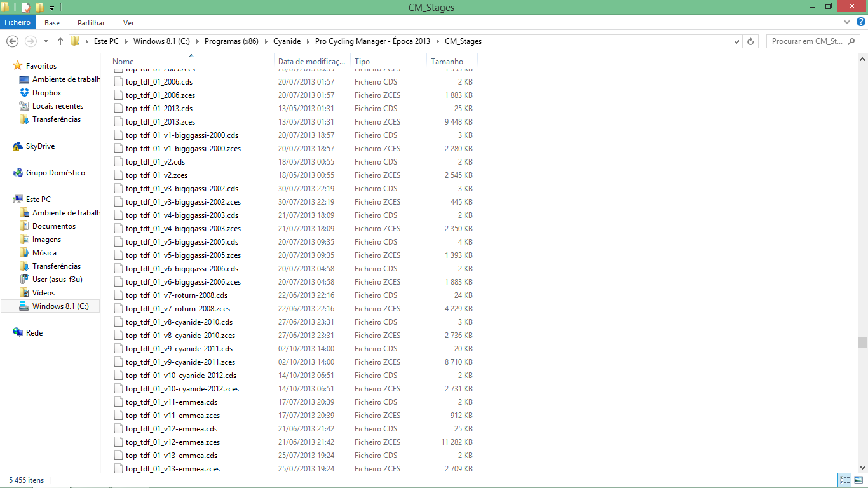Open the Help question mark icon

[x=861, y=22]
